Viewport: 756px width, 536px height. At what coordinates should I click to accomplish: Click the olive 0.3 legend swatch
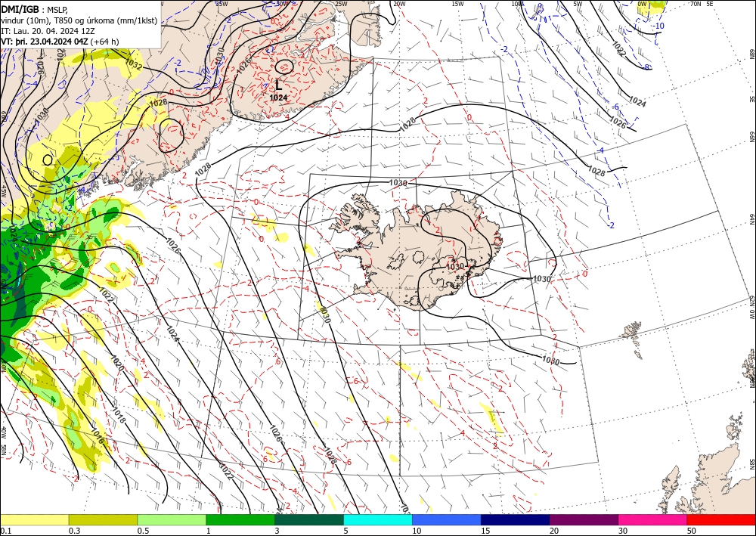click(x=103, y=519)
